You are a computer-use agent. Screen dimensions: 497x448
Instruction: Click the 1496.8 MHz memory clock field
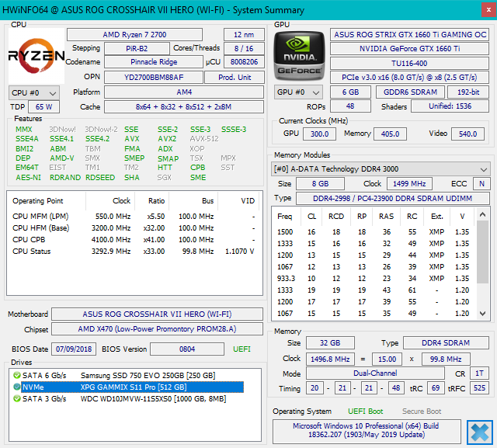click(330, 359)
